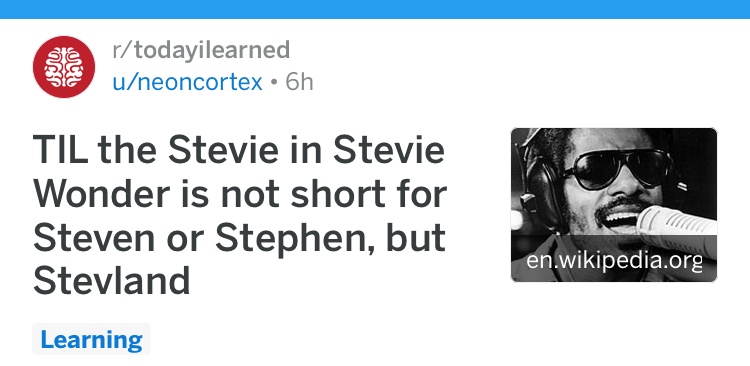The width and height of the screenshot is (750, 366).
Task: Select the word Stevland in the title
Action: pos(111,281)
